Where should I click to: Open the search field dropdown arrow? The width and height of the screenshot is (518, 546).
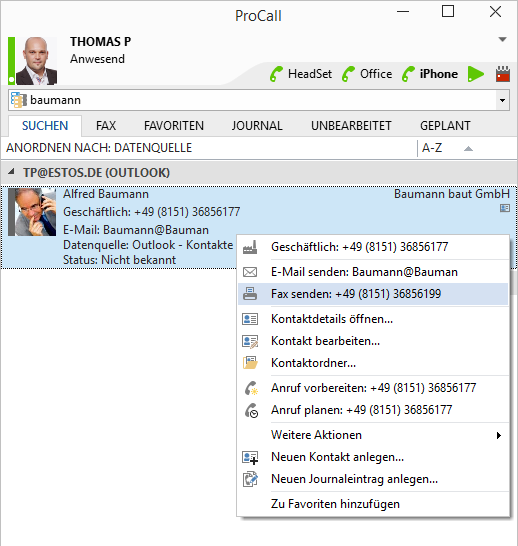[x=502, y=101]
